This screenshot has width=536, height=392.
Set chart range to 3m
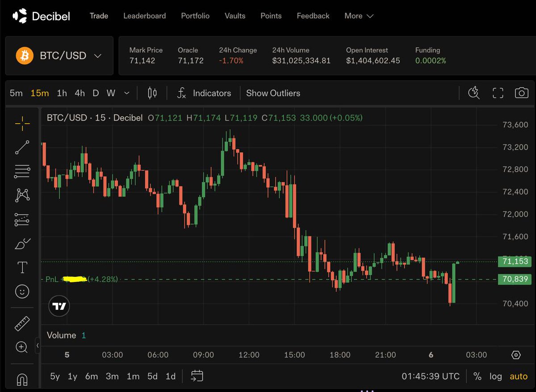[x=112, y=376]
